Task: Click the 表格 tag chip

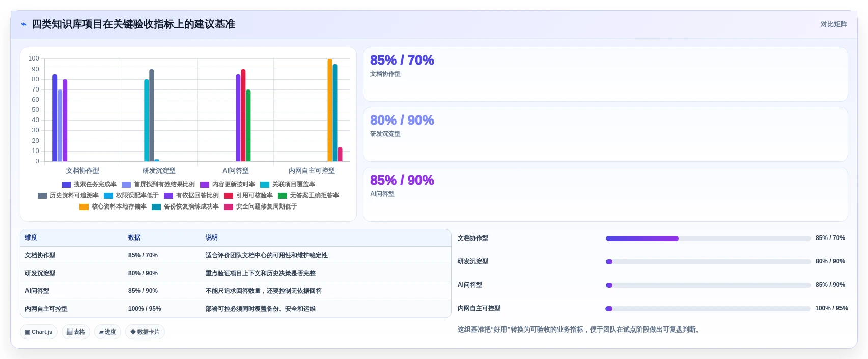Action: coord(76,332)
